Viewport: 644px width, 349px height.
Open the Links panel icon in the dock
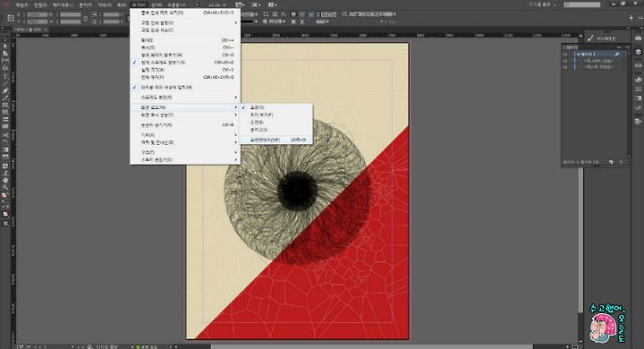pyautogui.click(x=638, y=65)
